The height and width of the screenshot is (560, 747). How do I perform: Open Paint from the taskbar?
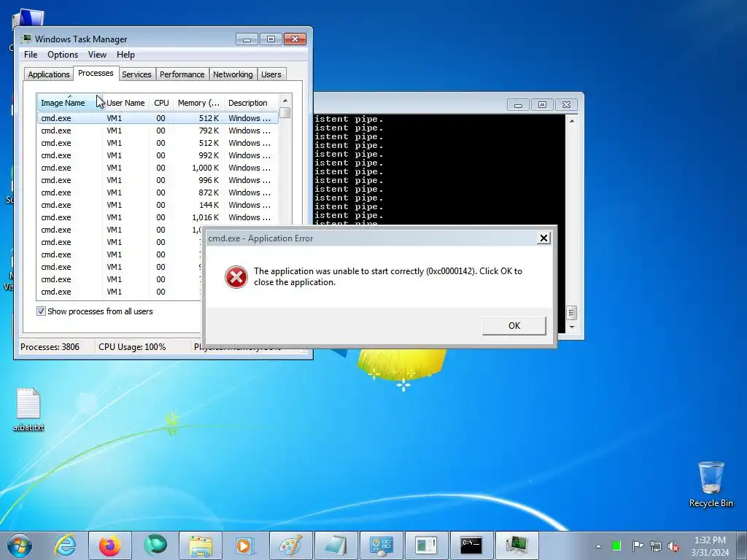[290, 545]
